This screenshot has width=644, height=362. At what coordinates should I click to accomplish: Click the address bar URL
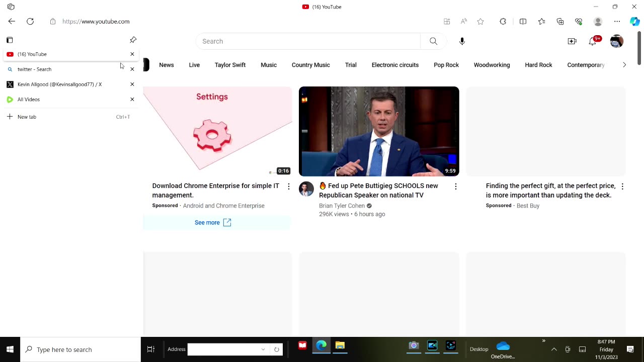click(96, 22)
